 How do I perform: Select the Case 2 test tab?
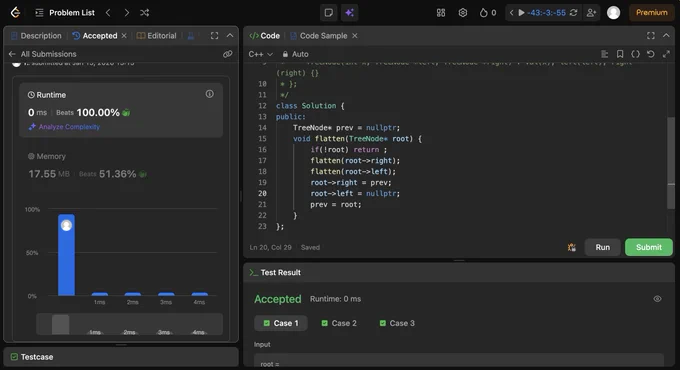click(339, 323)
